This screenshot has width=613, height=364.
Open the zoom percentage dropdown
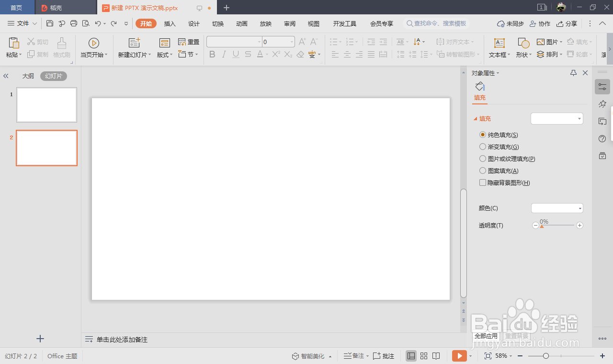pyautogui.click(x=504, y=356)
